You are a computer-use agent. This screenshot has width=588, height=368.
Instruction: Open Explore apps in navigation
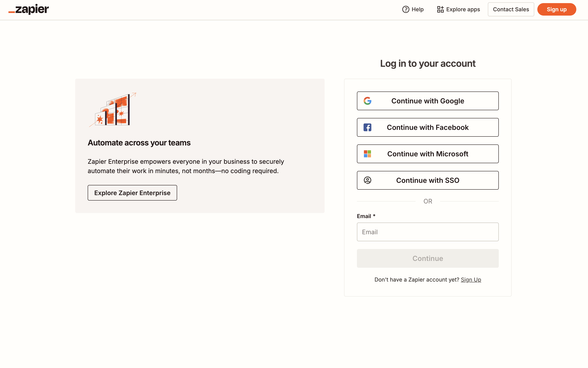(x=458, y=9)
